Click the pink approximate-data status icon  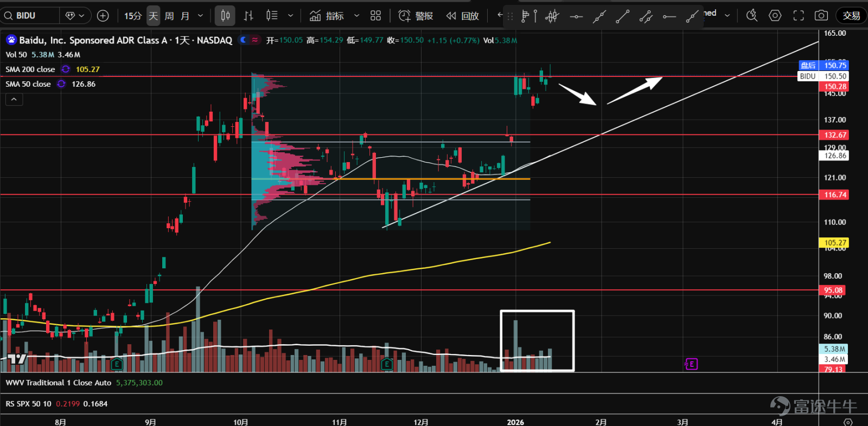255,40
